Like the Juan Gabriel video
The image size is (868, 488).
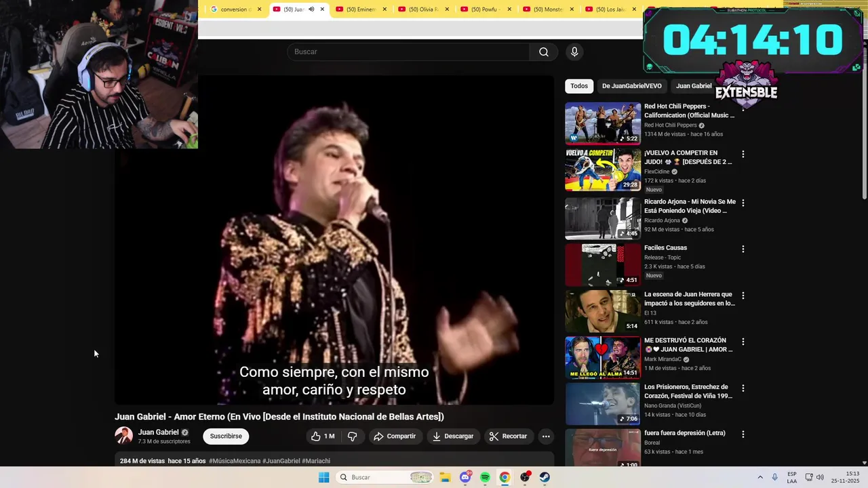click(x=323, y=436)
